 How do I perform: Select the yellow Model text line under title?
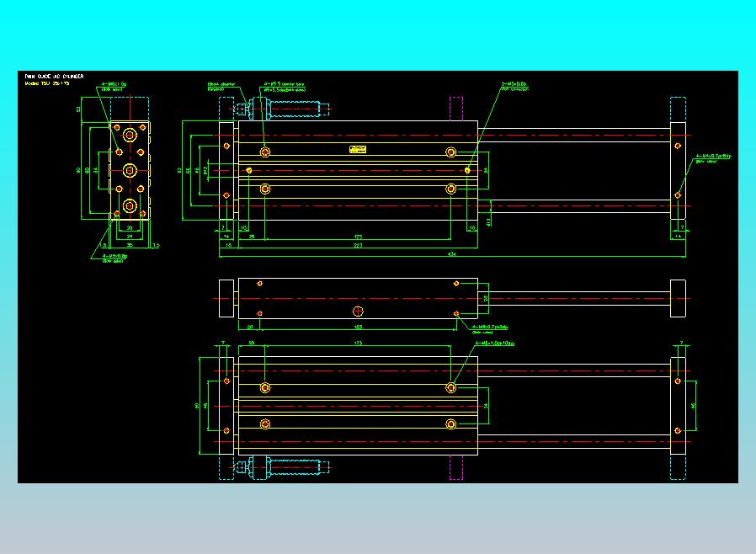tap(47, 83)
